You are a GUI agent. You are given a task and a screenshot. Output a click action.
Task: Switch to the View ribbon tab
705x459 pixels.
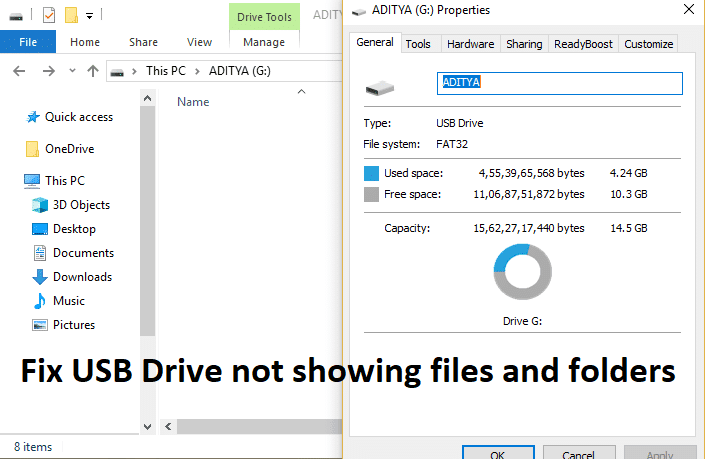point(199,42)
